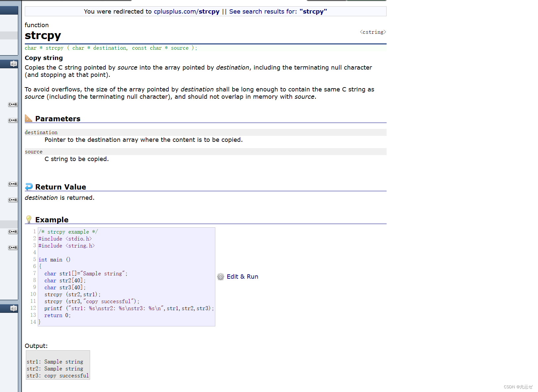
Task: See search results for "strcpy"
Action: (x=278, y=12)
